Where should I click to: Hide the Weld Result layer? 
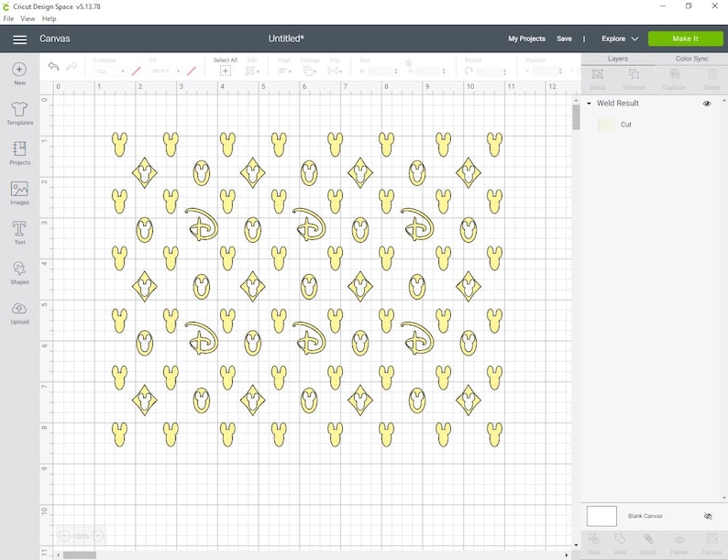707,104
